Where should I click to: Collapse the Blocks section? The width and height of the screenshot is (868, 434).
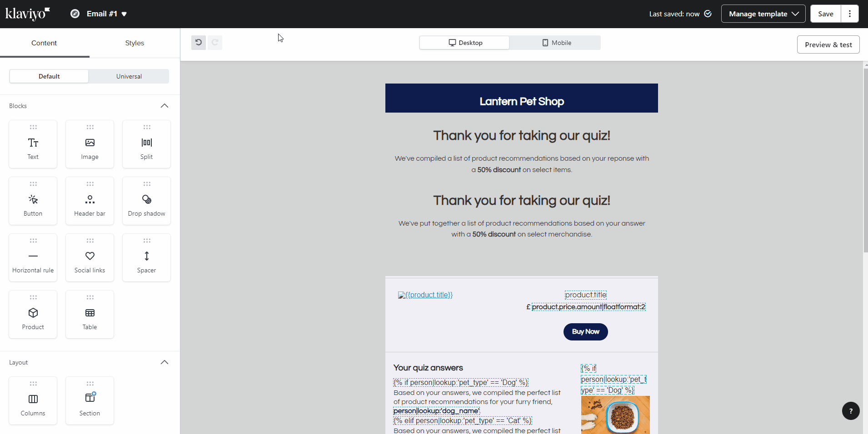(165, 106)
